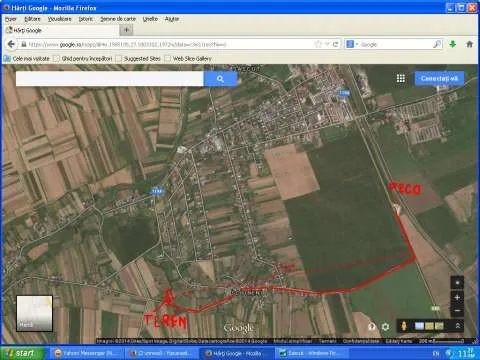Click the lock icon in the address bar
The height and width of the screenshot is (360, 480).
click(24, 44)
